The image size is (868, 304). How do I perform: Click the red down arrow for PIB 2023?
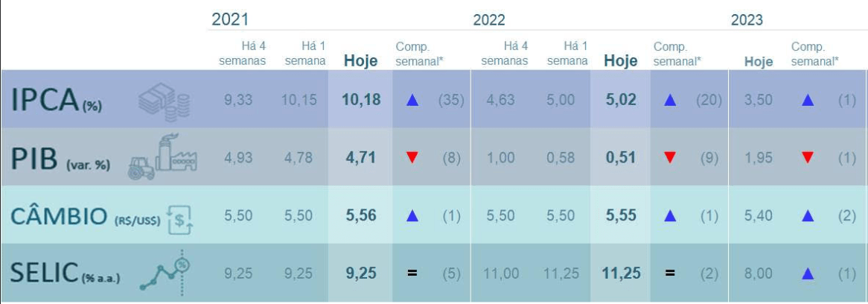[807, 157]
